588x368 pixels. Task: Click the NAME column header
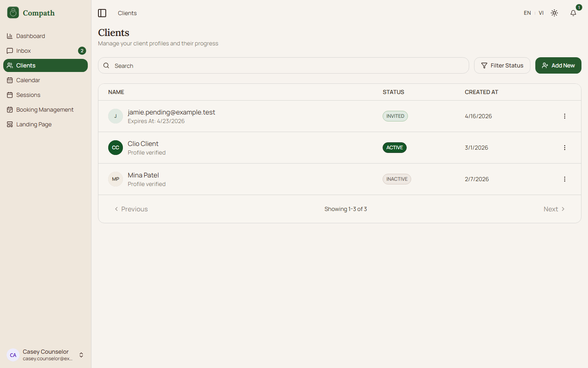[116, 92]
